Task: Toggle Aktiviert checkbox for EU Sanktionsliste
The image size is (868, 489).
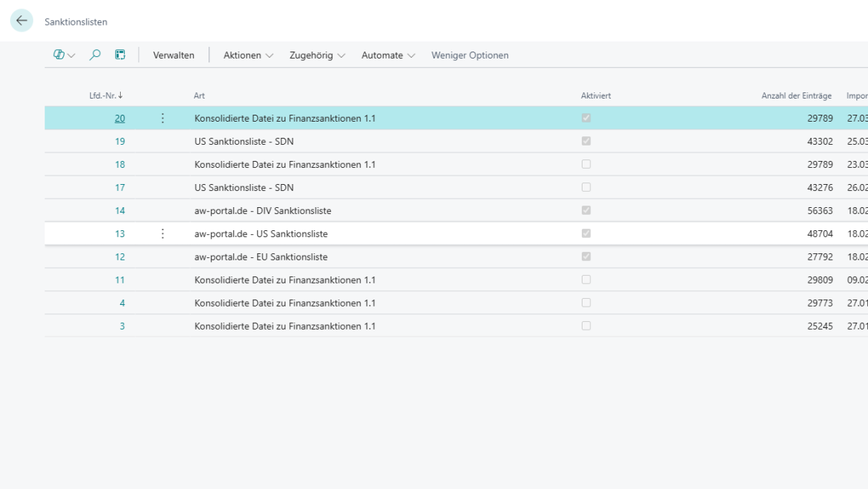Action: [586, 256]
